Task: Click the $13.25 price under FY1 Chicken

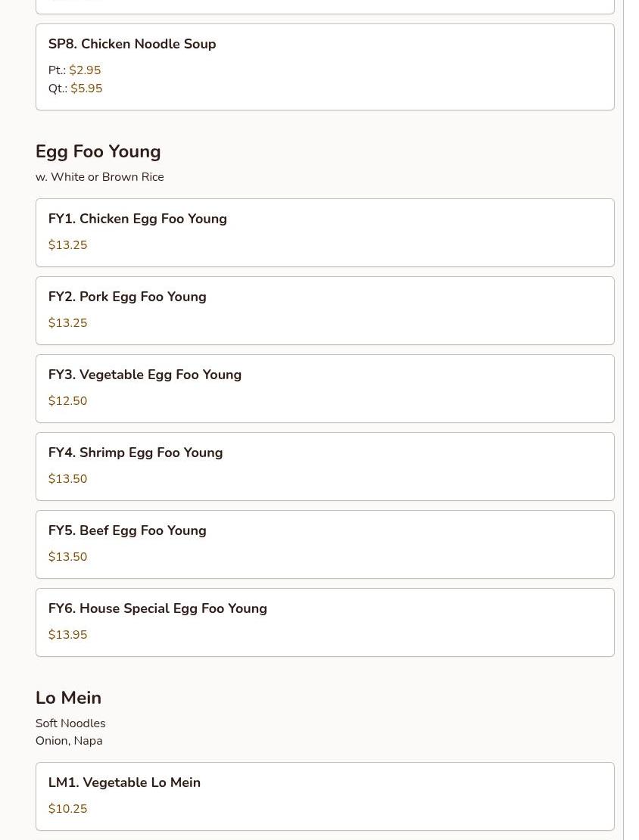Action: (x=67, y=245)
